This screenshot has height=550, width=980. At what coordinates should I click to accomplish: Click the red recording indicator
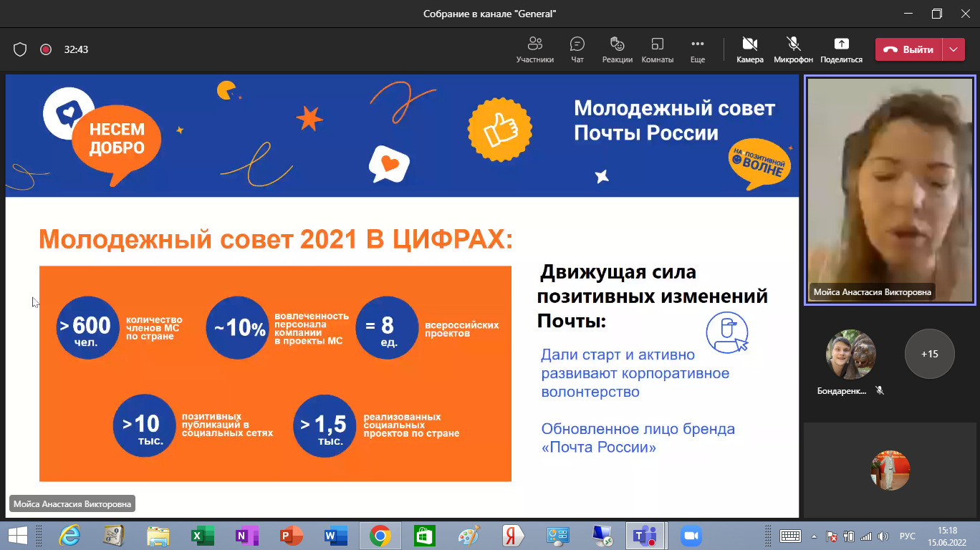pyautogui.click(x=46, y=49)
